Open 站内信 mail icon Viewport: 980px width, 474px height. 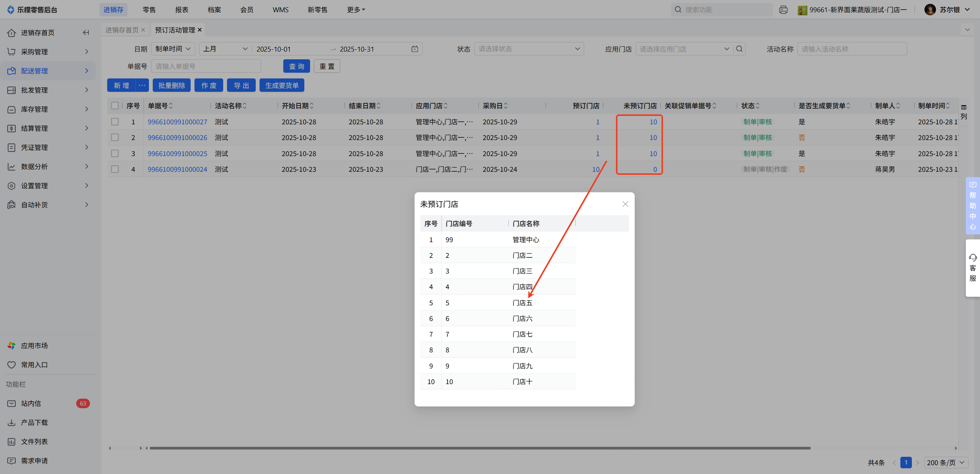tap(11, 403)
